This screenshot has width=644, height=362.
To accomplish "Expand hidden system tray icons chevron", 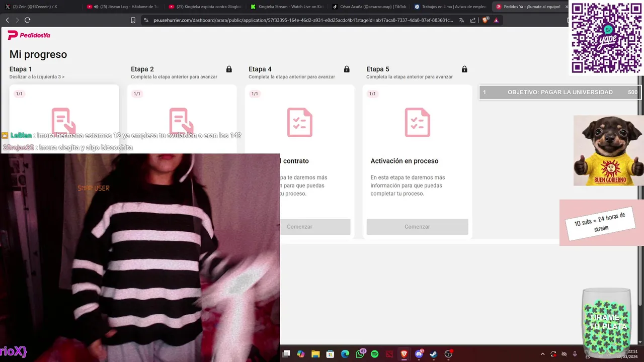I will coord(542,354).
